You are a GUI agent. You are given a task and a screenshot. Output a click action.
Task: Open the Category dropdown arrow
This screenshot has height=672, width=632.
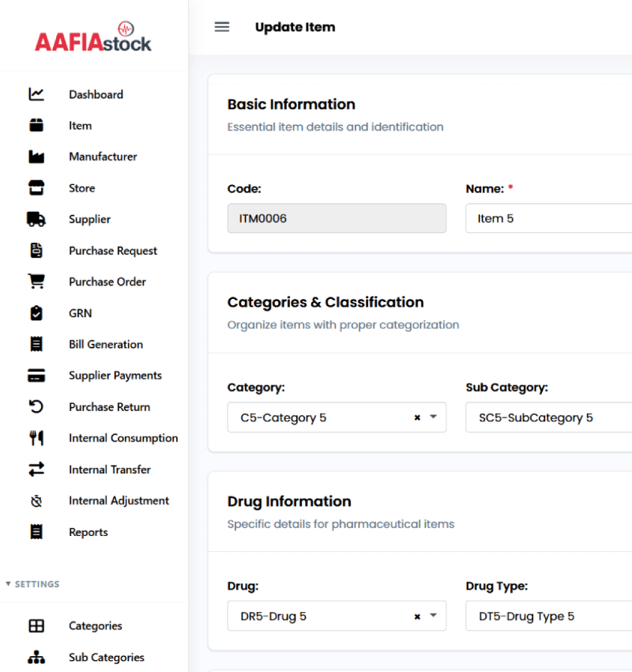pyautogui.click(x=433, y=417)
